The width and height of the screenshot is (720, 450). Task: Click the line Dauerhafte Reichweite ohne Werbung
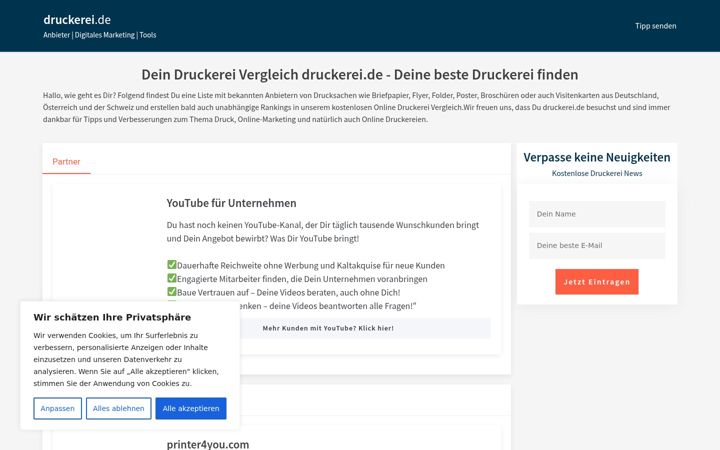(x=311, y=265)
